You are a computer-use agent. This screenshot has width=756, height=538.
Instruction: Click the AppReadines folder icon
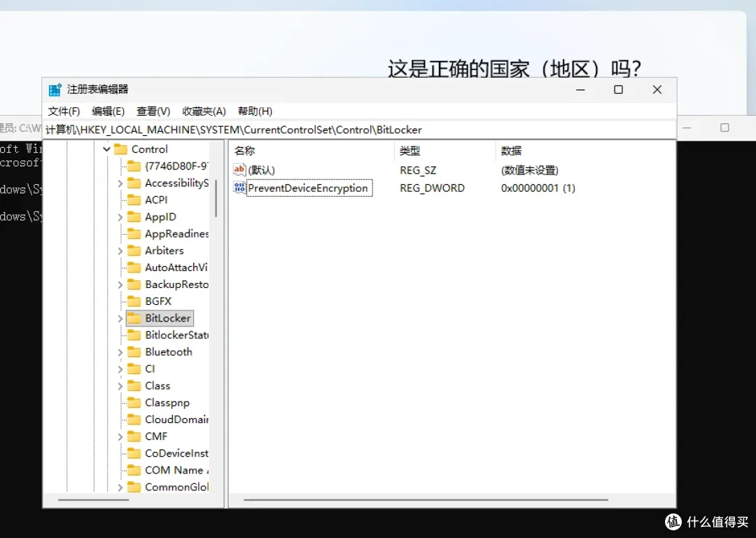click(x=134, y=233)
